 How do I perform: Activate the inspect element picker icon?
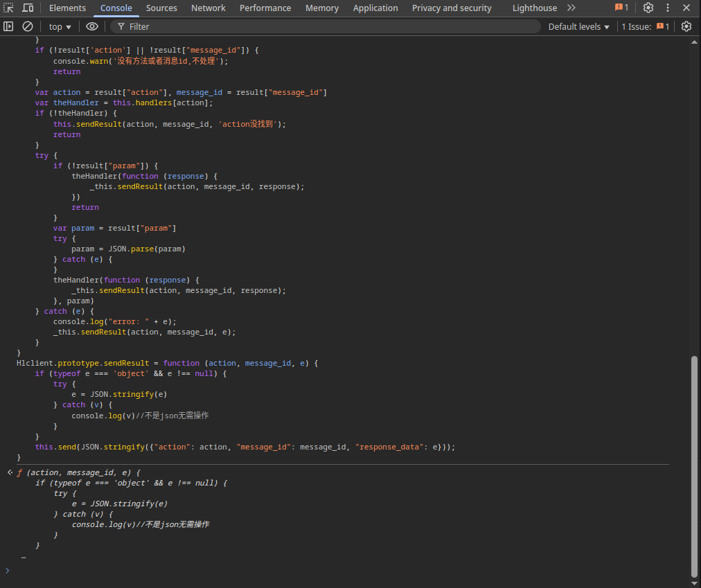click(x=9, y=8)
